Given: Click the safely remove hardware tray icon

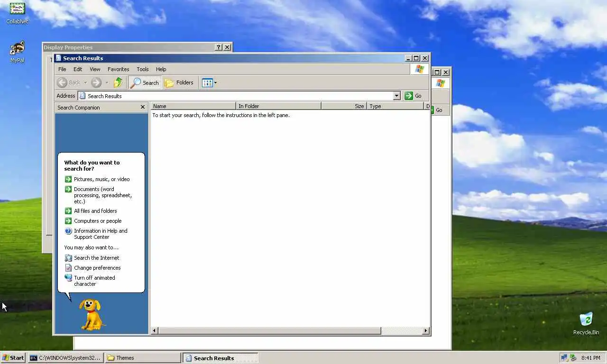Looking at the screenshot, I should coord(573,358).
